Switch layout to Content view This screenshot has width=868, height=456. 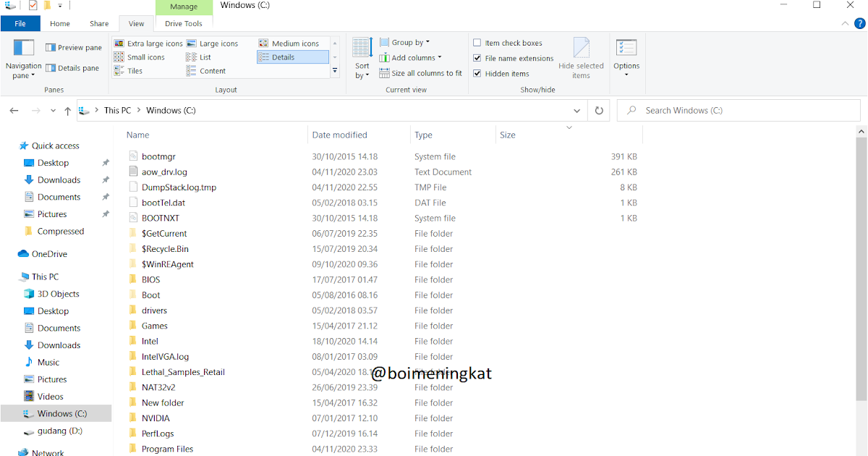pos(206,71)
